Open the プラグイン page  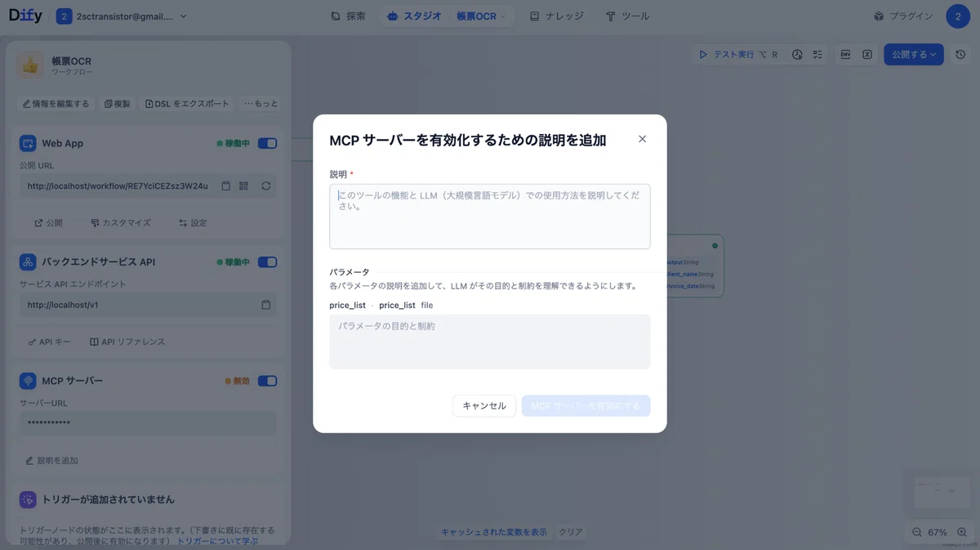pyautogui.click(x=902, y=16)
